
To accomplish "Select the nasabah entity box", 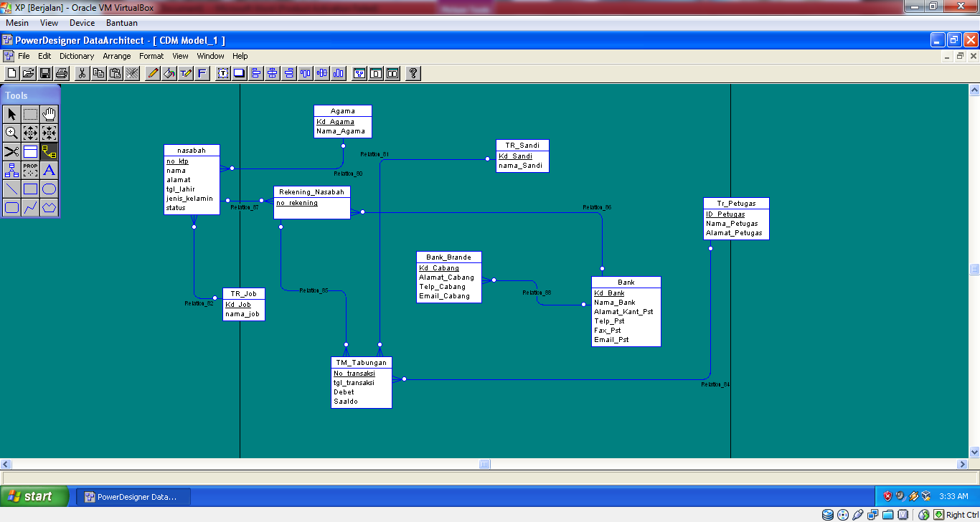I will click(192, 179).
